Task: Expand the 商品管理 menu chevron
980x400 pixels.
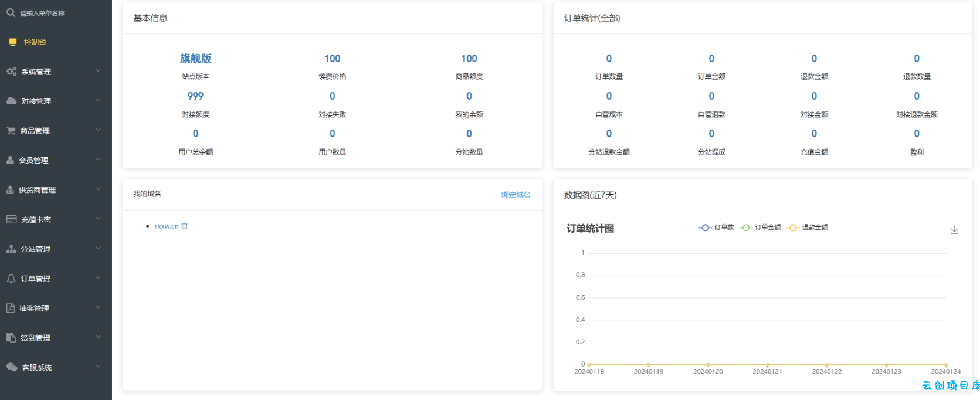Action: 99,130
